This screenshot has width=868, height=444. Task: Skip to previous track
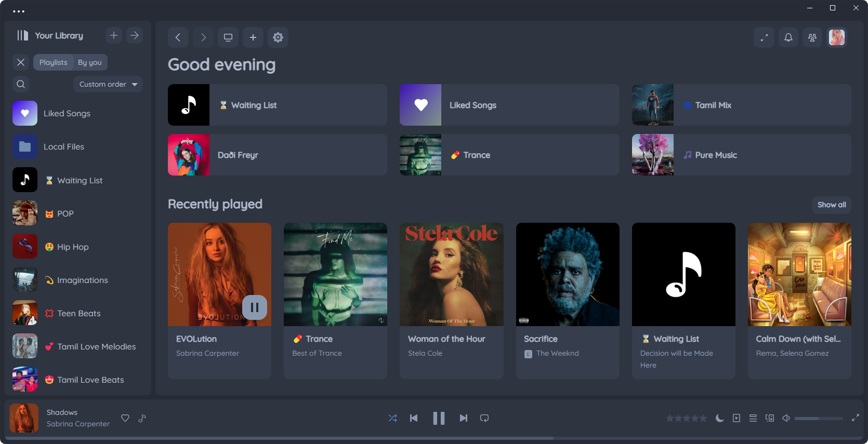click(x=414, y=418)
